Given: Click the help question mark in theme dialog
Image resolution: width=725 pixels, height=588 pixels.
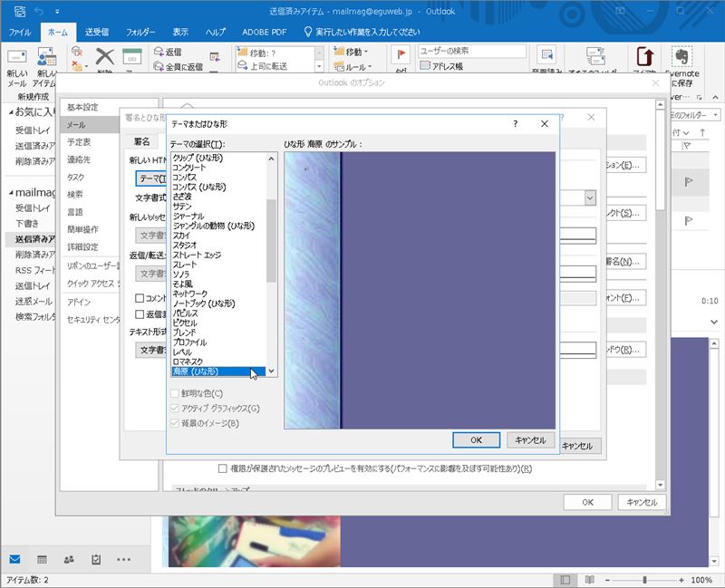Looking at the screenshot, I should coord(515,123).
